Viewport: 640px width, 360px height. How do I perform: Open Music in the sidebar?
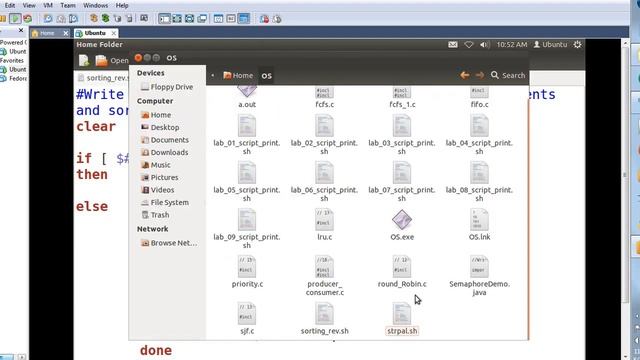click(x=156, y=165)
